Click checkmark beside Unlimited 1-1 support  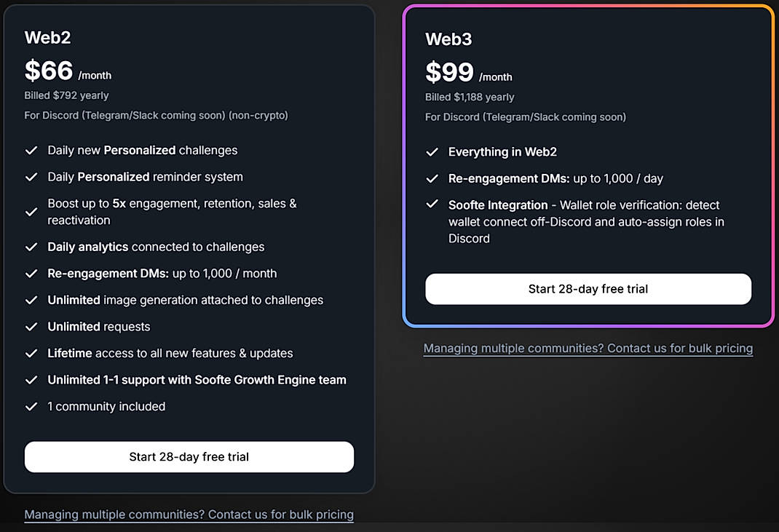(x=31, y=380)
